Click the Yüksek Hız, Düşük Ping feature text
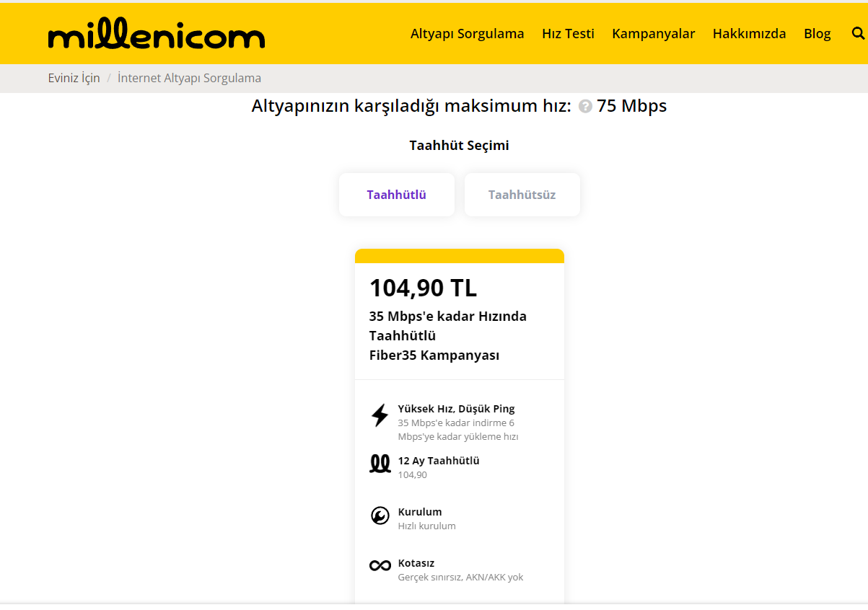The width and height of the screenshot is (868, 610). coord(456,409)
